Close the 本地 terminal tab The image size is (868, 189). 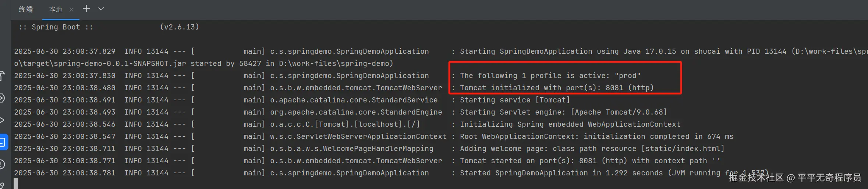click(71, 10)
